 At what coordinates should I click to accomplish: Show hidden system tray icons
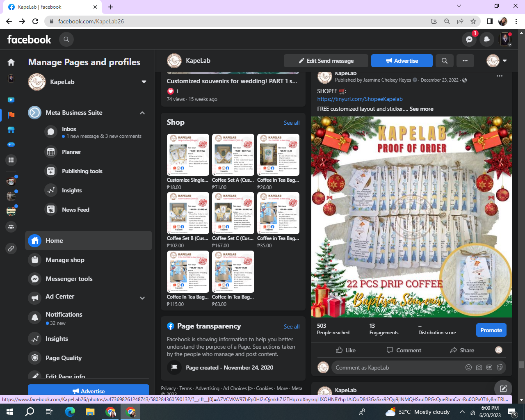(x=462, y=412)
